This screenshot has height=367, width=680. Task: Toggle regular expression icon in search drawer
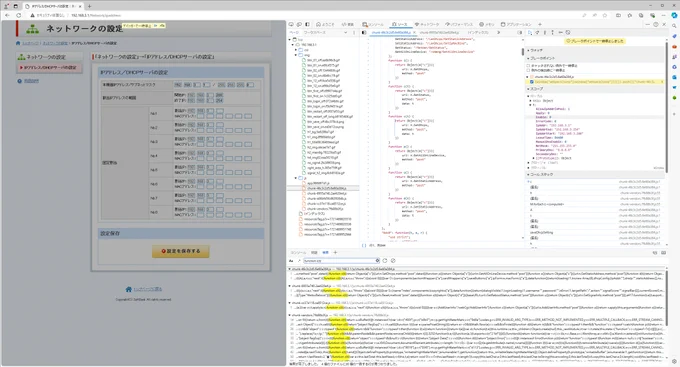299,261
